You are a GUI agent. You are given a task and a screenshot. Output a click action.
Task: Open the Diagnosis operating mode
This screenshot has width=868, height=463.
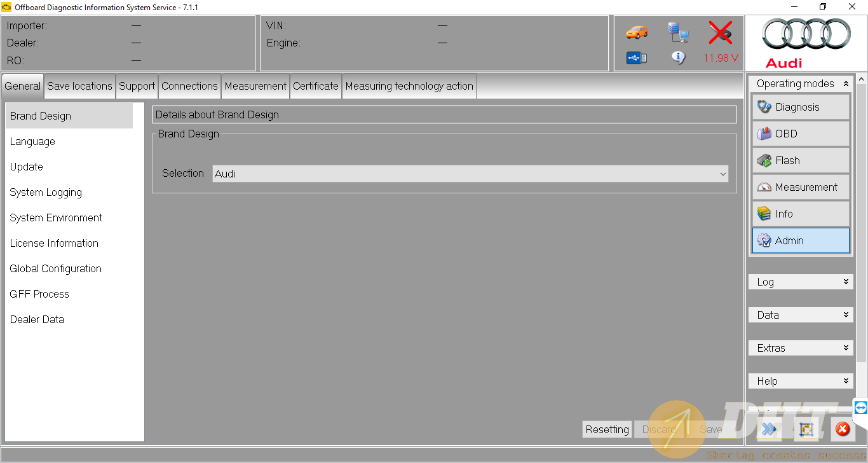[801, 107]
